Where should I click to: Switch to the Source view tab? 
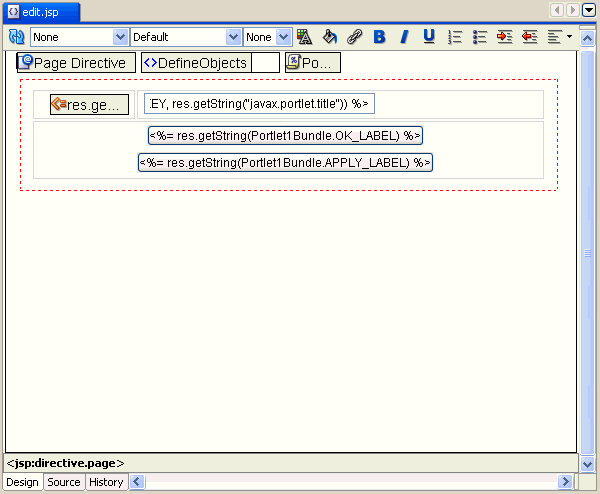click(64, 482)
